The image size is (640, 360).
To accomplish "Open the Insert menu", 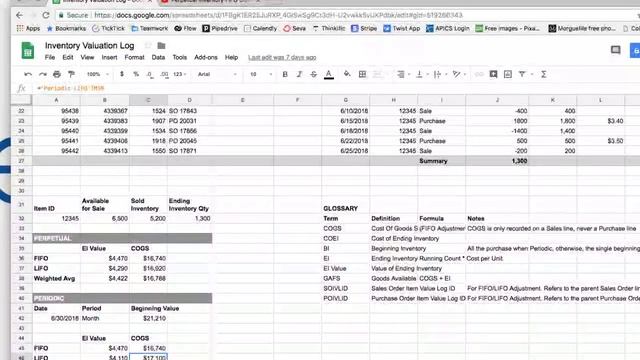I will (109, 58).
